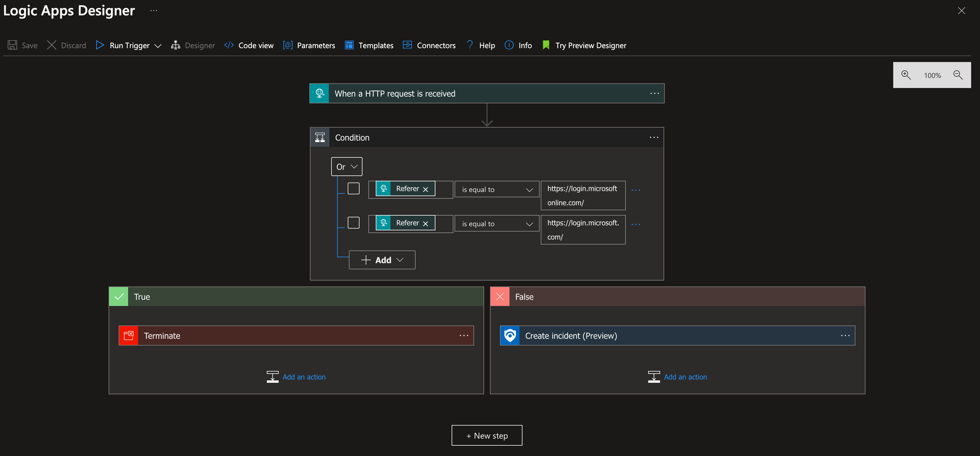Click the New step button

486,435
